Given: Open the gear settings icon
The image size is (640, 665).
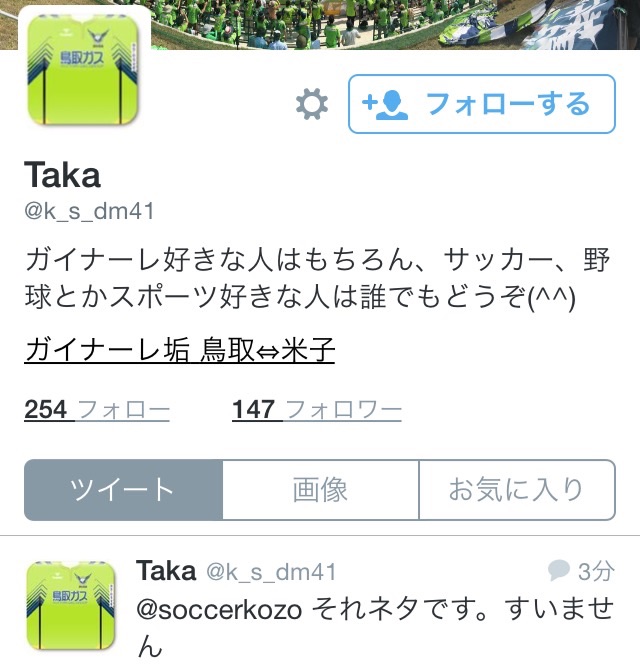Looking at the screenshot, I should [312, 104].
